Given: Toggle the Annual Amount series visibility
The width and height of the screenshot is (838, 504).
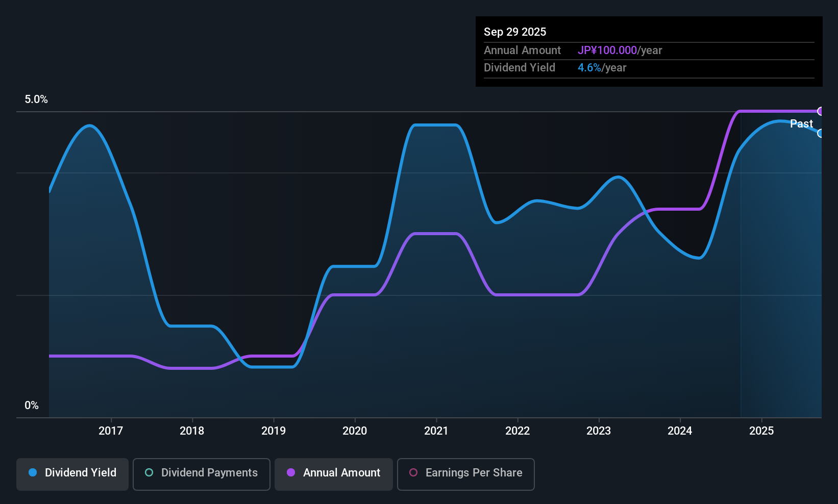Looking at the screenshot, I should (333, 473).
